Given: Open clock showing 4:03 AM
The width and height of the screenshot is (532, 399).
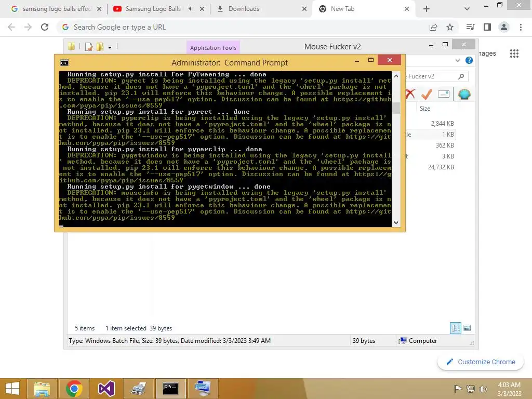Looking at the screenshot, I should (x=509, y=389).
